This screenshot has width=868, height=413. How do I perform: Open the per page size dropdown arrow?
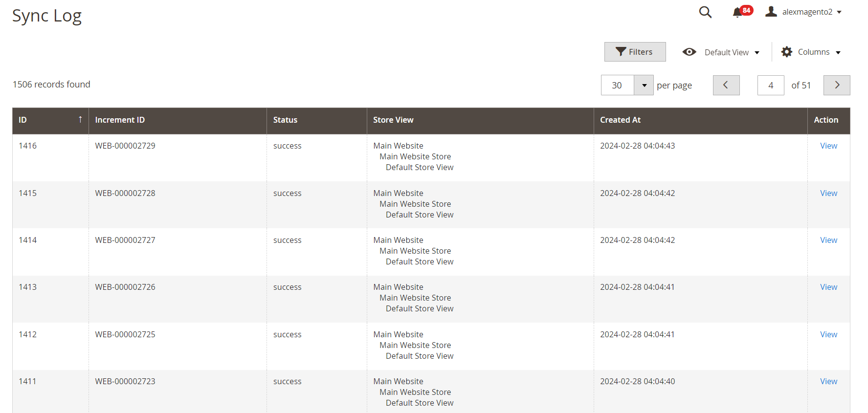coord(644,86)
